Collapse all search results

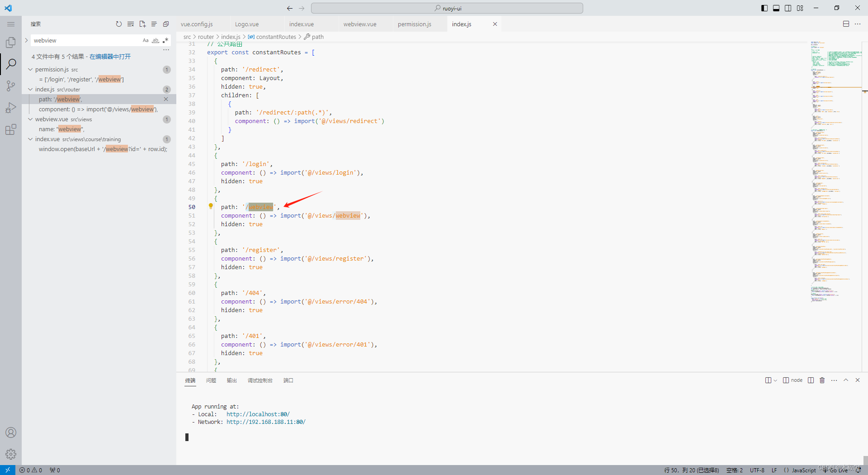point(166,24)
